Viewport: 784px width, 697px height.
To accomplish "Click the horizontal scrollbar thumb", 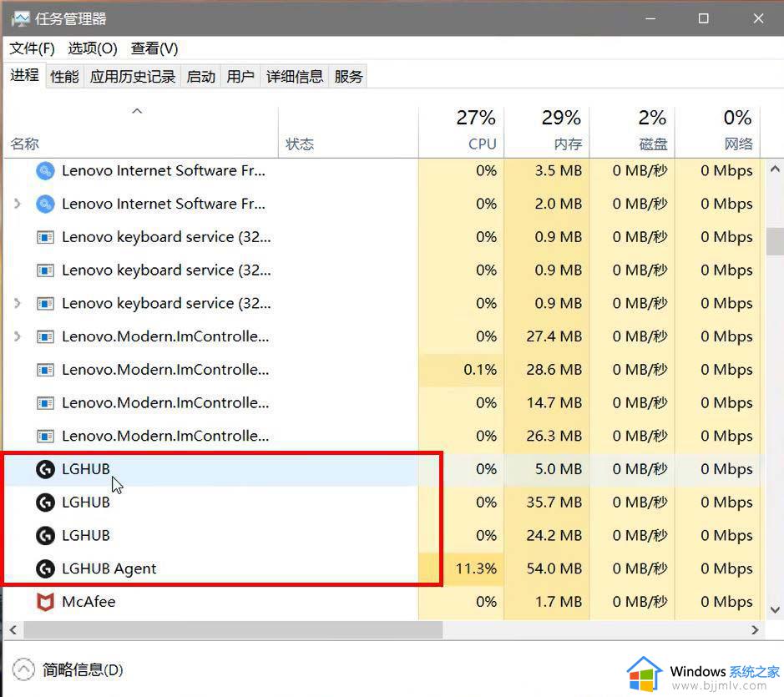I will click(233, 630).
